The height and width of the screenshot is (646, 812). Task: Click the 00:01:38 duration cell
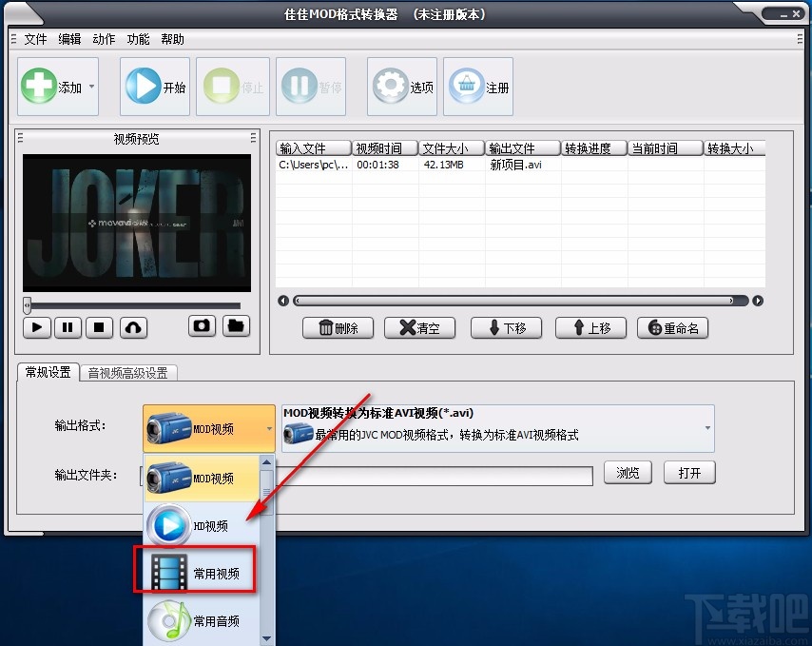click(x=378, y=165)
